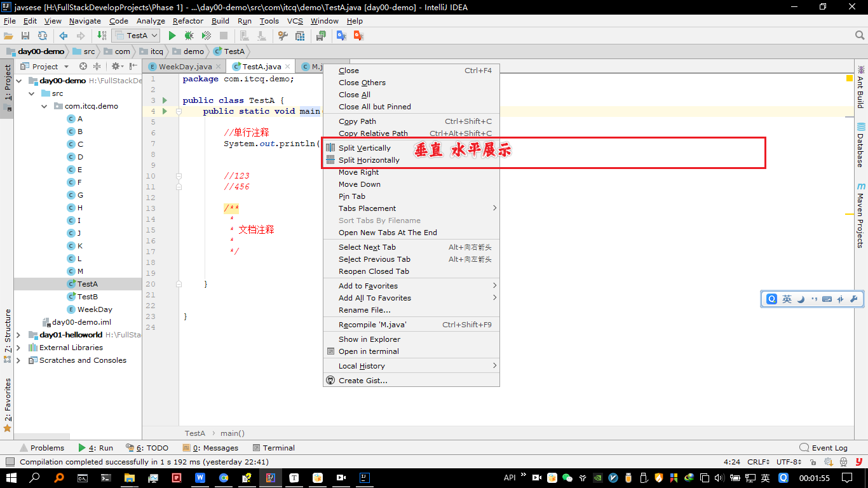The image size is (868, 488).
Task: Choose Split Horizontally in context menu
Action: pos(411,160)
